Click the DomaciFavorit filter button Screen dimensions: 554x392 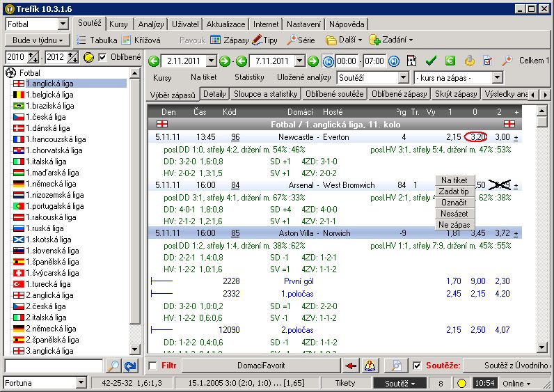(261, 366)
